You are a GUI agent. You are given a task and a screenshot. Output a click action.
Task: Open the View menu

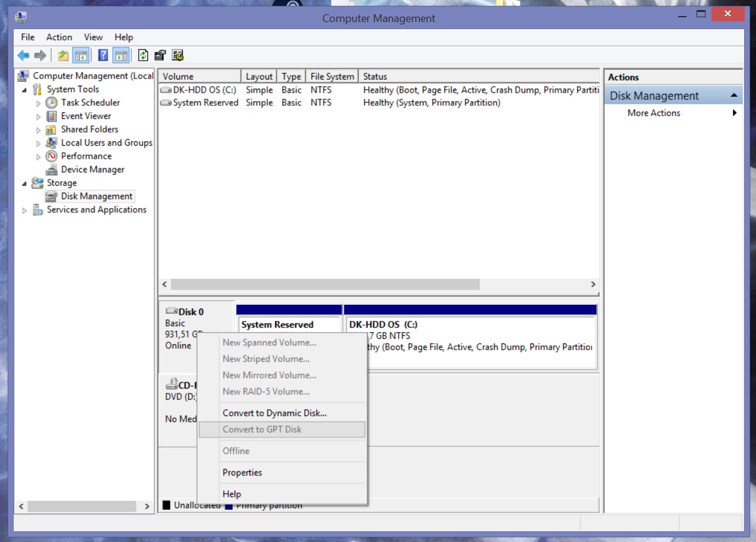point(93,37)
